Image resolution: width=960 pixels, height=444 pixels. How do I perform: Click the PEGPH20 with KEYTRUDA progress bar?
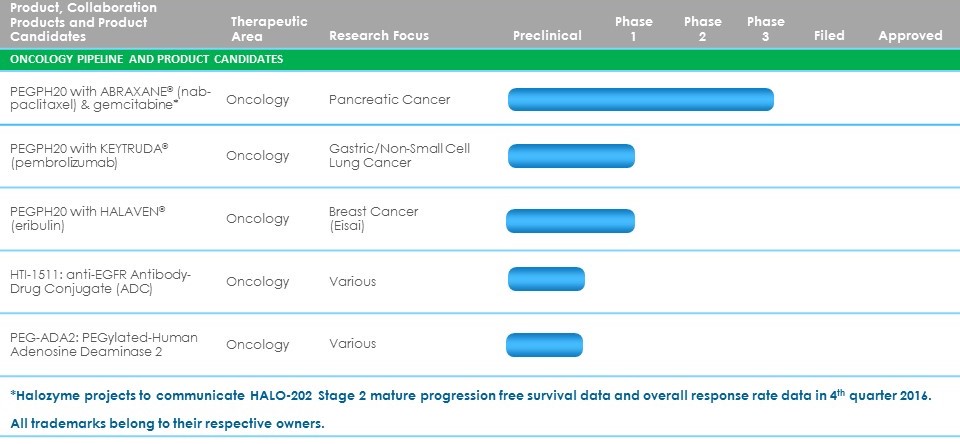(x=571, y=156)
